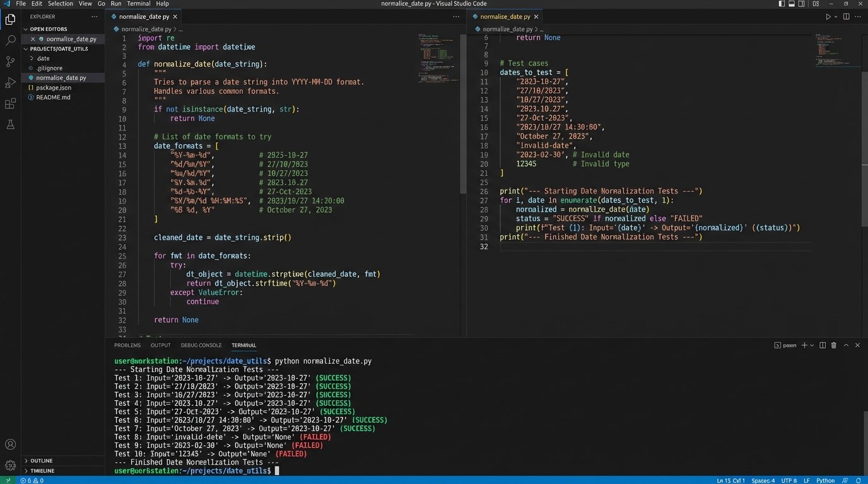Toggle the primary side bar layout
Viewport: 868px width, 484px height.
782,4
